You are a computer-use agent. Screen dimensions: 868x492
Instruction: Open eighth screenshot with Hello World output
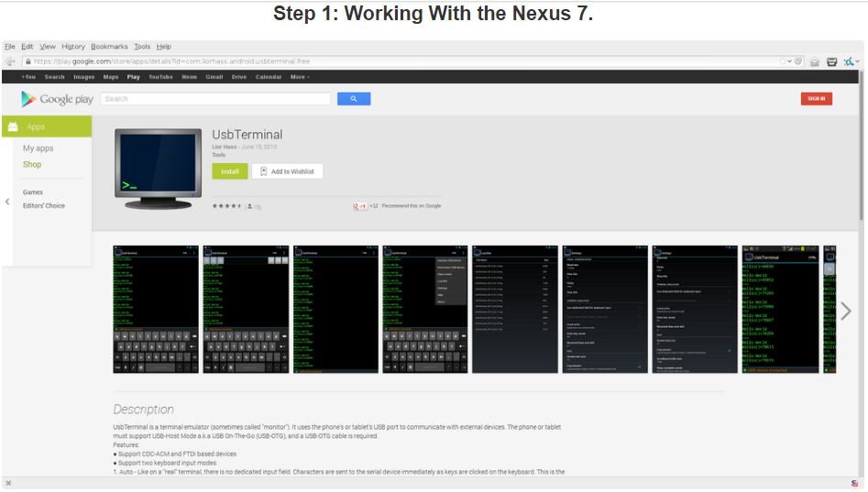(781, 310)
